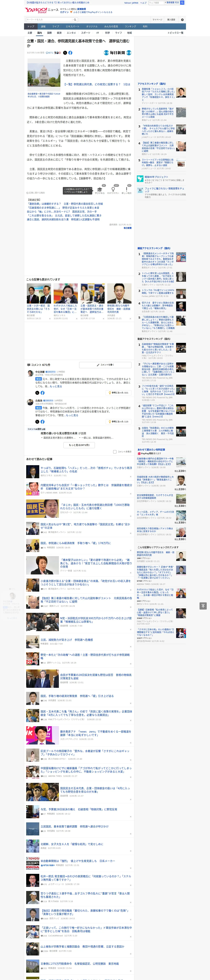210x980 pixels.
Task: Select the 経済 category tab
Action: (59, 33)
